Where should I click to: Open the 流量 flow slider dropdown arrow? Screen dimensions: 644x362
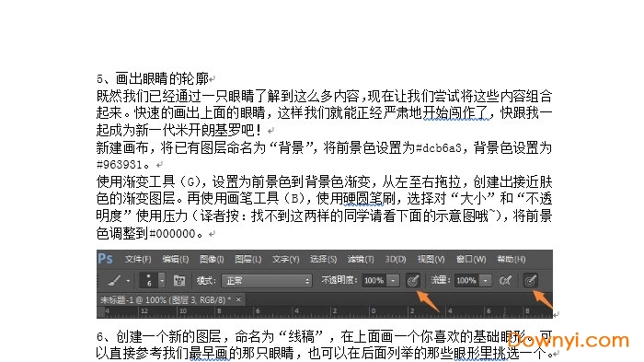click(x=486, y=281)
